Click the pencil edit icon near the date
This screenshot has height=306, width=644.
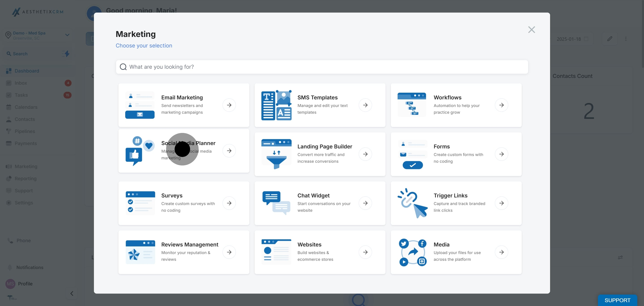pyautogui.click(x=610, y=39)
